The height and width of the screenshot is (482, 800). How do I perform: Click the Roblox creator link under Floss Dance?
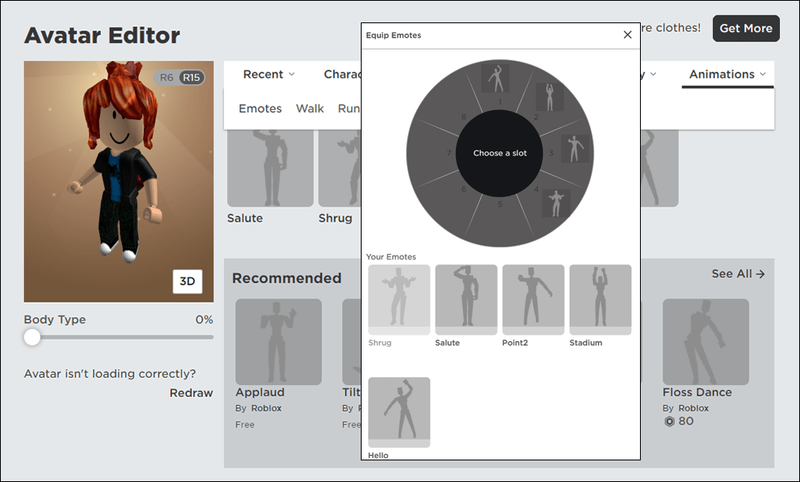pos(693,408)
